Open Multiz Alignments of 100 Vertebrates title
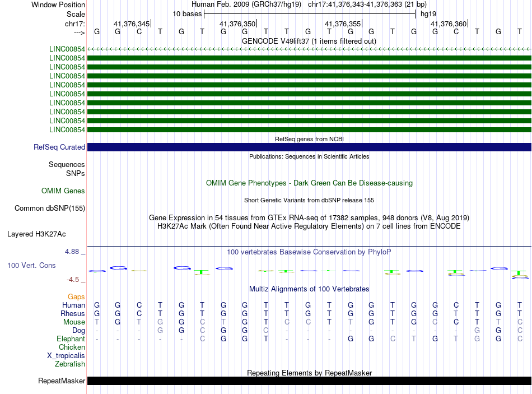This screenshot has height=394, width=532. pyautogui.click(x=309, y=289)
